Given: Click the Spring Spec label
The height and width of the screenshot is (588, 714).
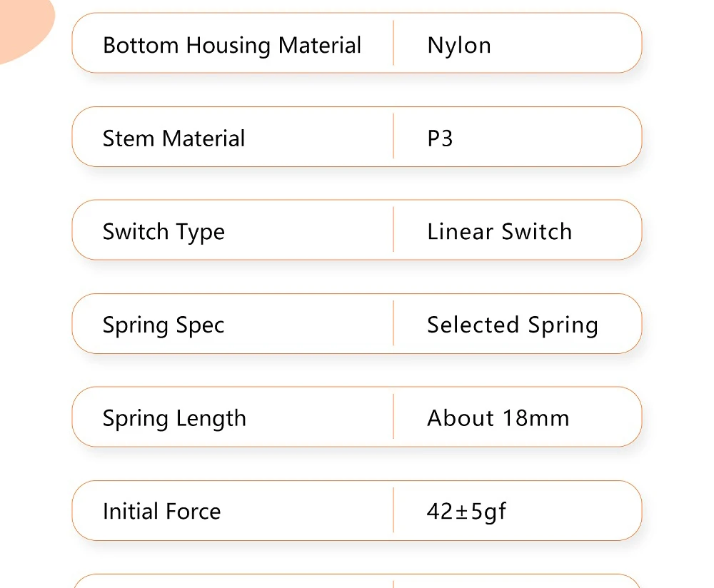Looking at the screenshot, I should pos(164,325).
